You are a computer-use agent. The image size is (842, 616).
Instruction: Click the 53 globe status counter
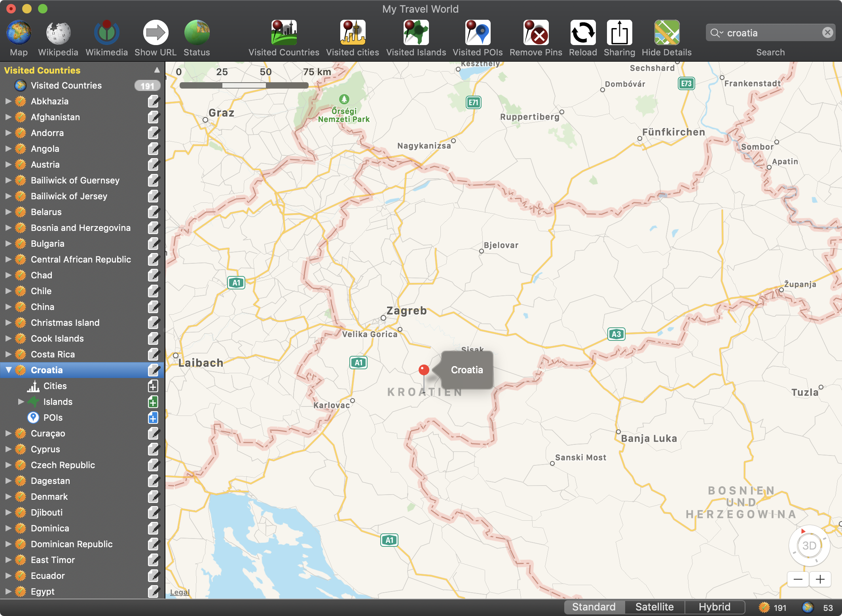tap(818, 607)
